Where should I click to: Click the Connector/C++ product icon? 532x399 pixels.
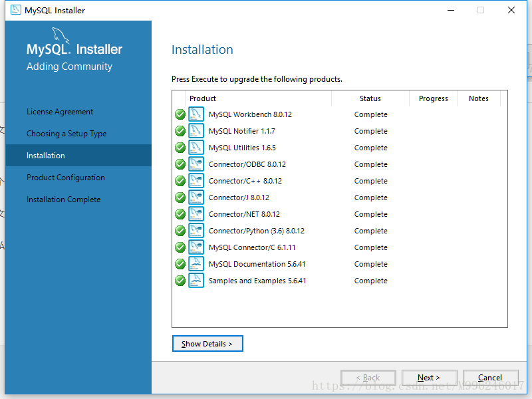[x=196, y=180]
